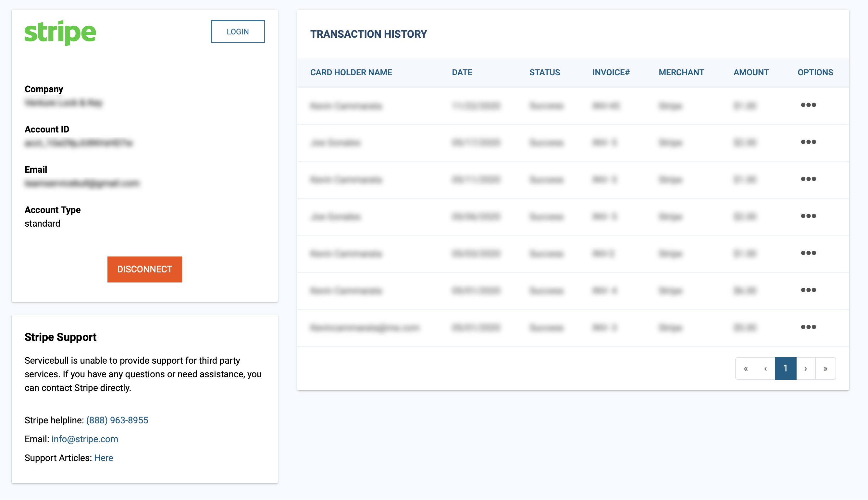
Task: Click the Email label in account card
Action: pyautogui.click(x=36, y=169)
